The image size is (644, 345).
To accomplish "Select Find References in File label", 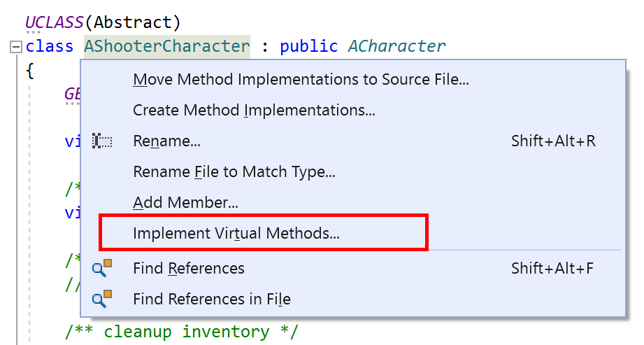I will pos(211,300).
